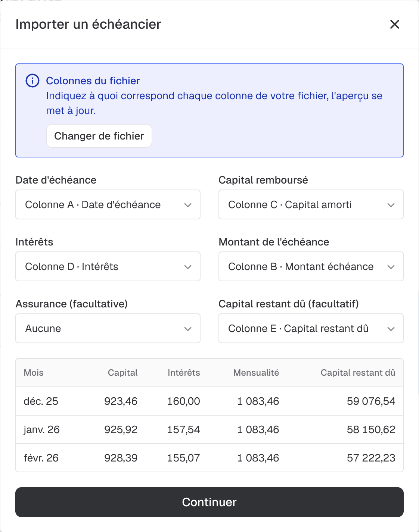The height and width of the screenshot is (532, 419).
Task: Click the 57 222,23 remaining capital value
Action: (x=371, y=458)
